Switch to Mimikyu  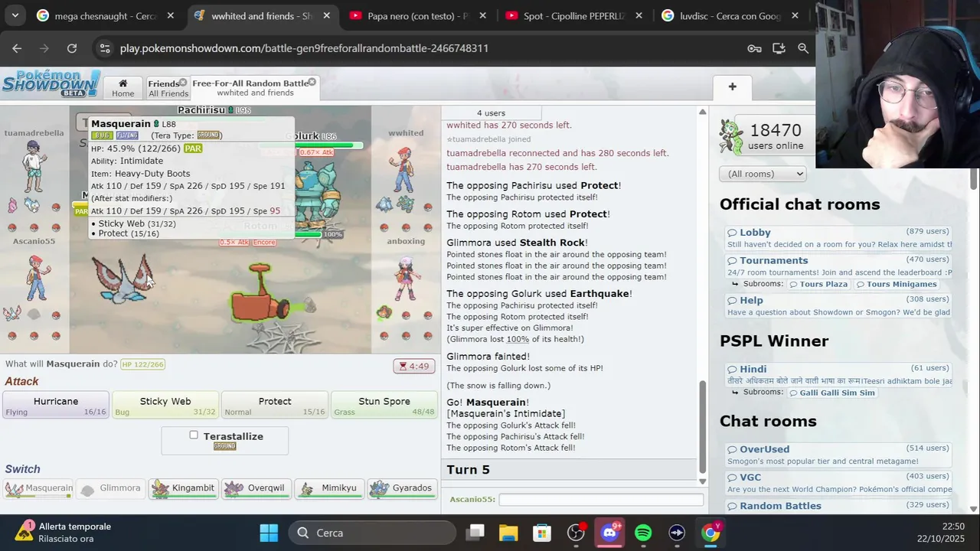point(329,488)
